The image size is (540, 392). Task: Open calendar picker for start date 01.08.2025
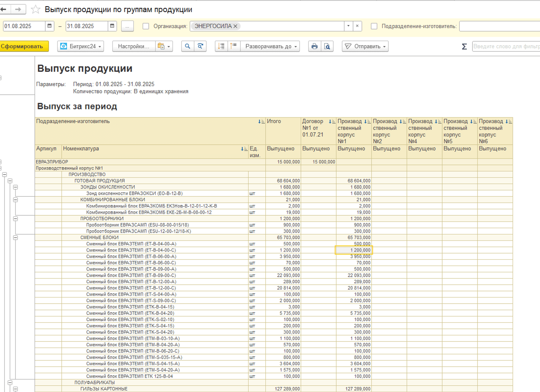click(50, 26)
